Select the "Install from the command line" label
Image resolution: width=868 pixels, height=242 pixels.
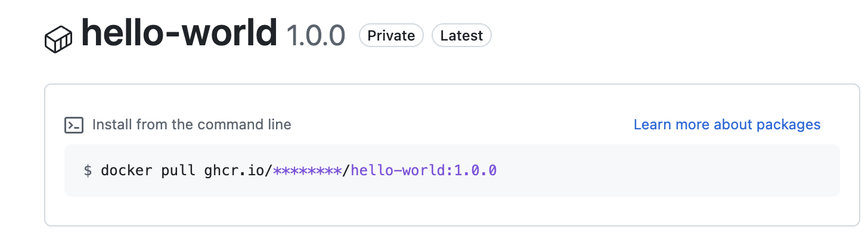[x=191, y=125]
